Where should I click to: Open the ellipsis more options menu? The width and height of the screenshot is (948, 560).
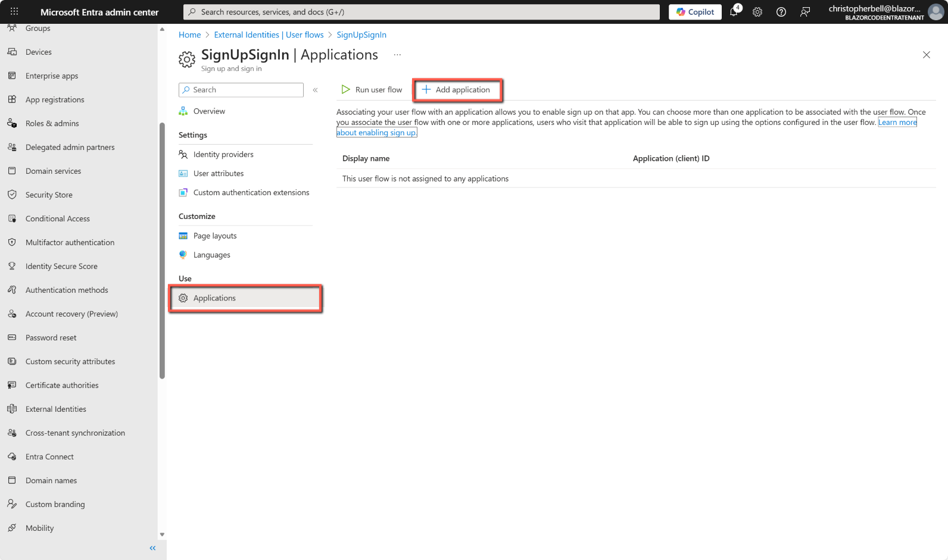[x=397, y=55]
